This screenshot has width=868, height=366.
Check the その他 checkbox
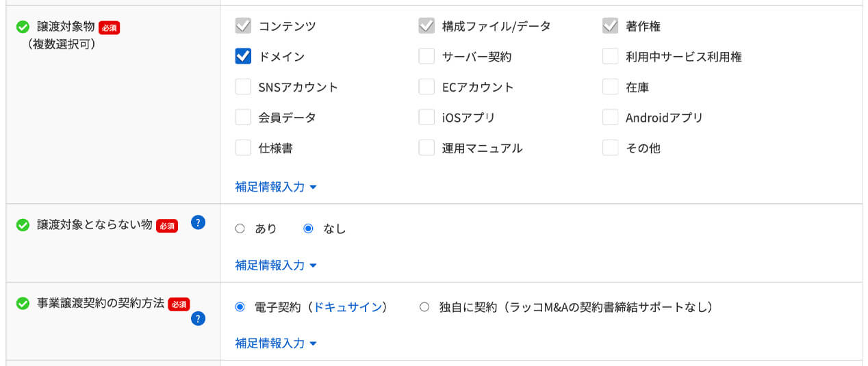tap(611, 148)
